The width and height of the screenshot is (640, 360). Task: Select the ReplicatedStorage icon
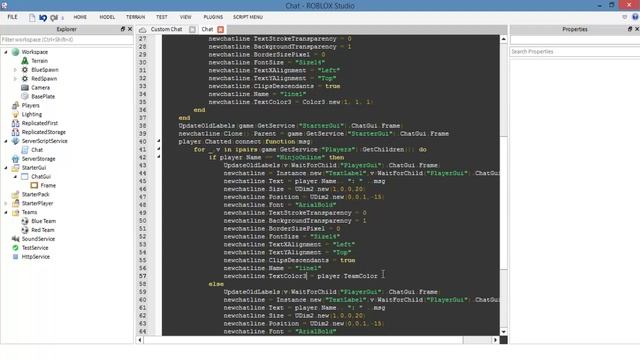[x=16, y=132]
